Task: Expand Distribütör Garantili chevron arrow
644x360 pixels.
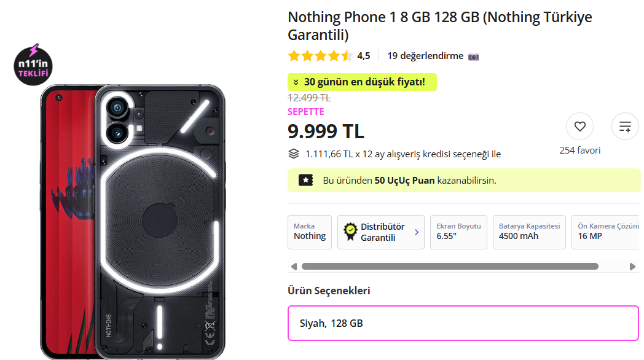Action: point(417,232)
